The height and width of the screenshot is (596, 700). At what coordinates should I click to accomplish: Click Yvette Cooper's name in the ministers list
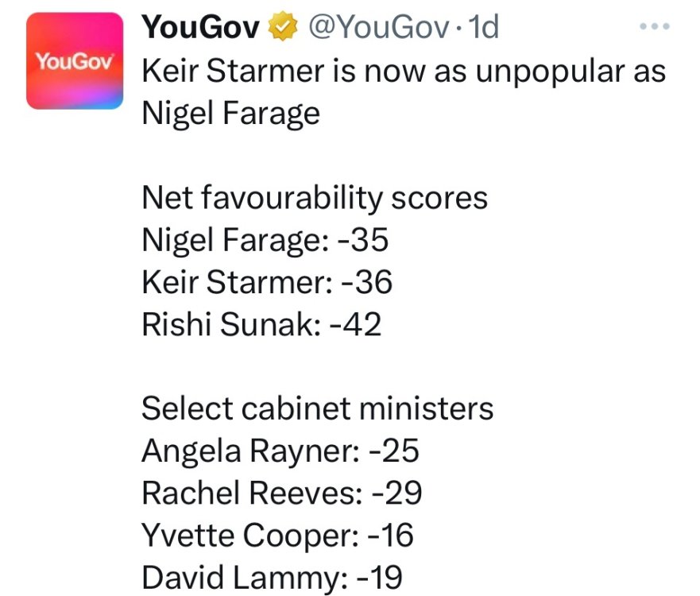pos(245,535)
